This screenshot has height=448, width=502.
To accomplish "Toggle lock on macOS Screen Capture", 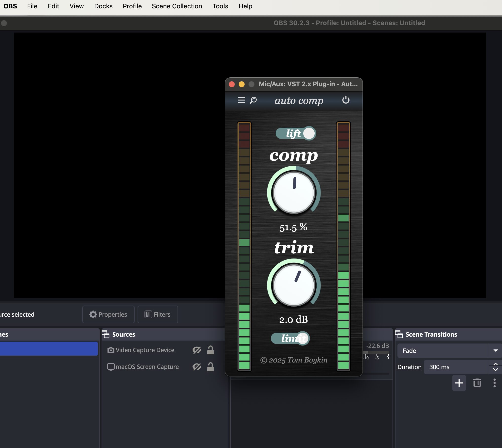I will pyautogui.click(x=210, y=367).
